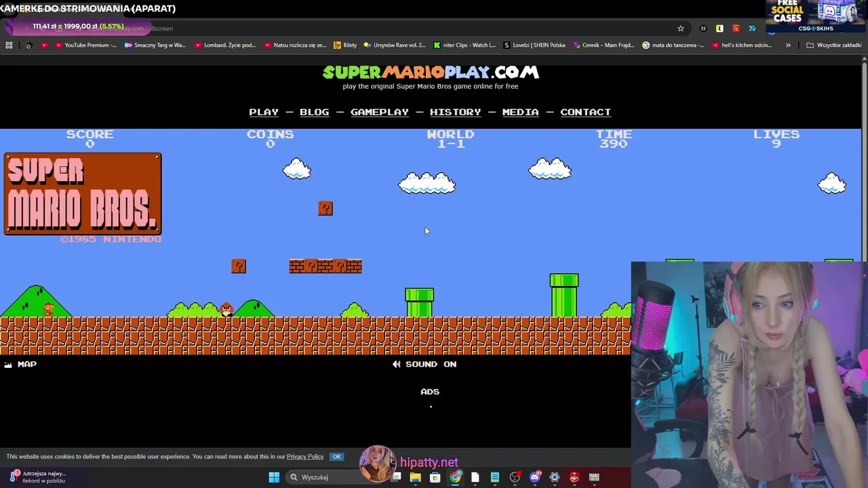The width and height of the screenshot is (868, 488).
Task: Open the Smaczny Targ bookmark
Action: pyautogui.click(x=155, y=45)
